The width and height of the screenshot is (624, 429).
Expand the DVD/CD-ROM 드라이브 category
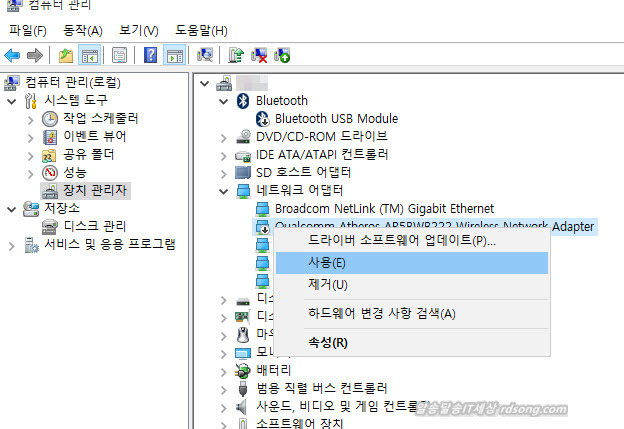tap(222, 137)
